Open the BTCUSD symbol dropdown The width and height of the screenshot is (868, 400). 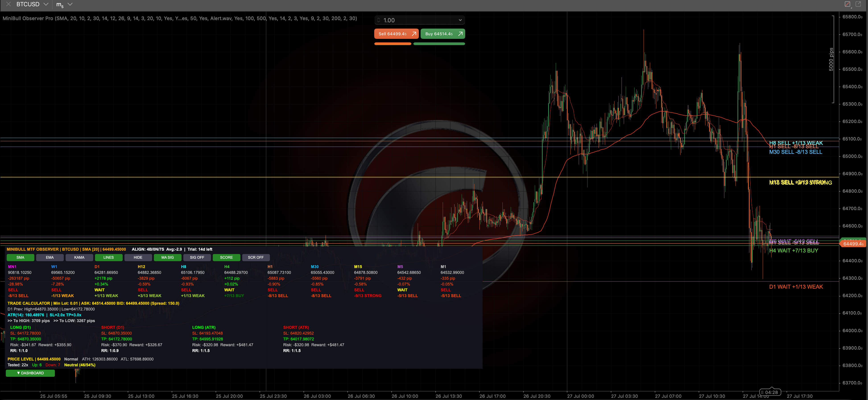tap(46, 4)
